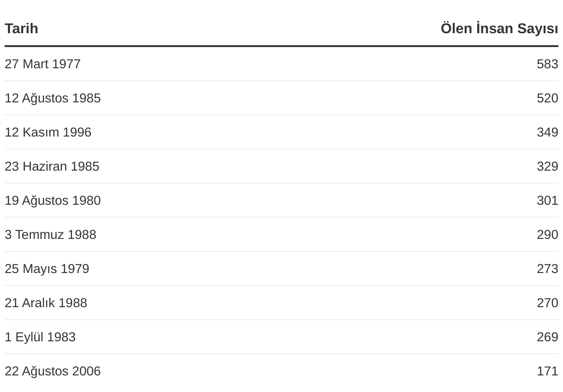Select the 23 Haziran 1985 date cell
563x392 pixels.
point(52,166)
